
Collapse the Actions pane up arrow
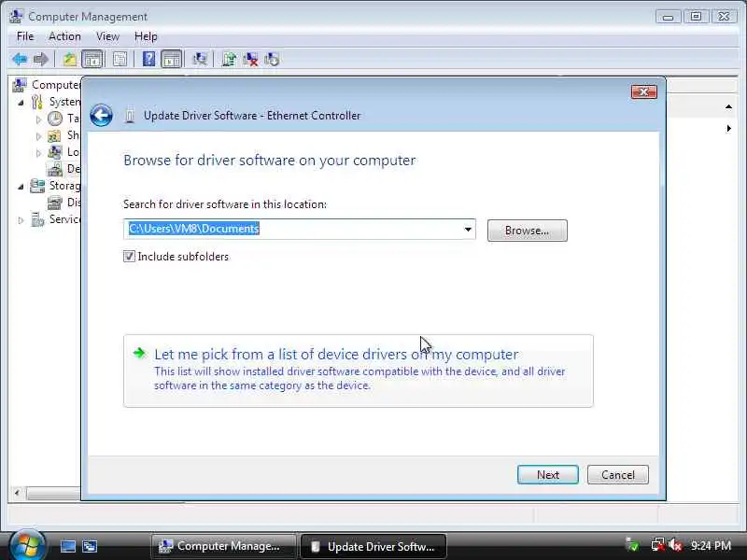pyautogui.click(x=728, y=106)
